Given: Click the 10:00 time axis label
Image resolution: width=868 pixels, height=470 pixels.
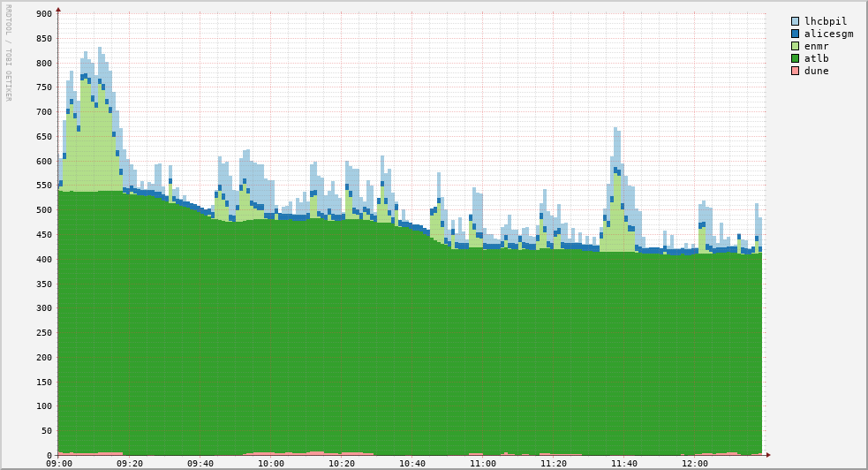Looking at the screenshot, I should click(x=271, y=463).
